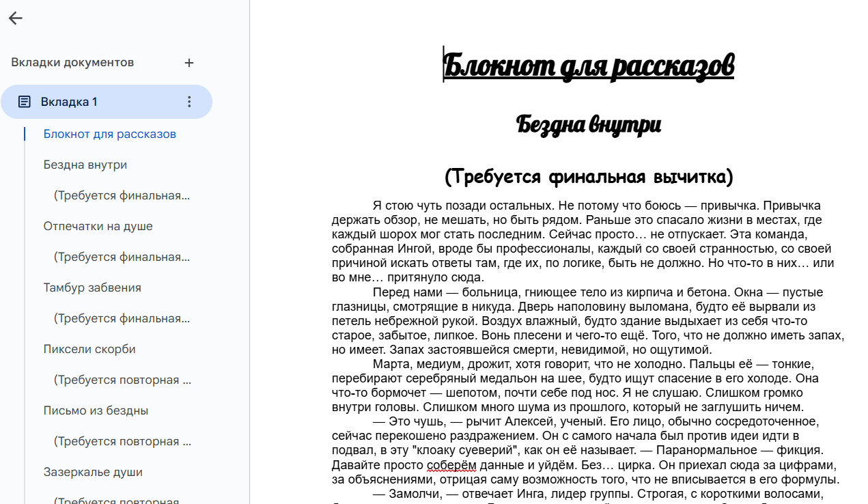Add a new document tab with plus icon
The image size is (868, 504).
189,63
